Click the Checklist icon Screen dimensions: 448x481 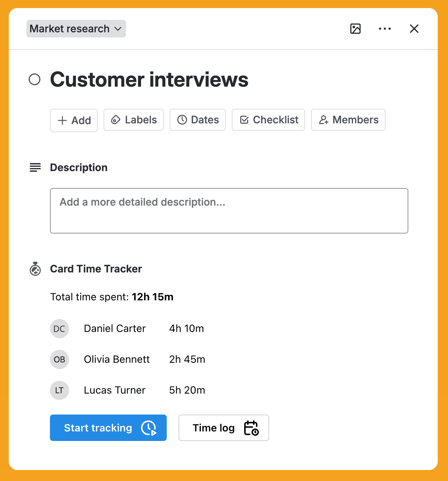tap(244, 120)
